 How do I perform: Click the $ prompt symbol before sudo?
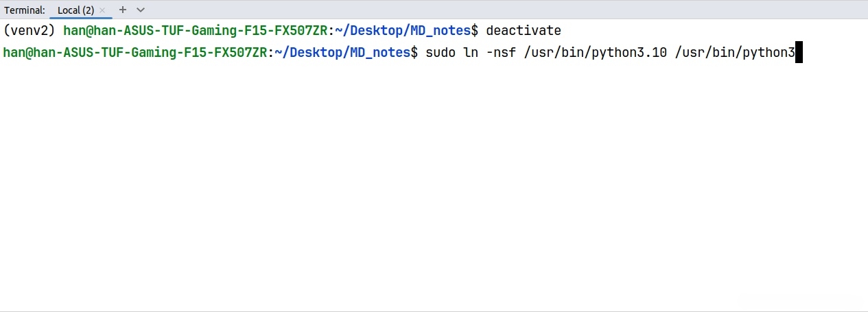tap(414, 53)
